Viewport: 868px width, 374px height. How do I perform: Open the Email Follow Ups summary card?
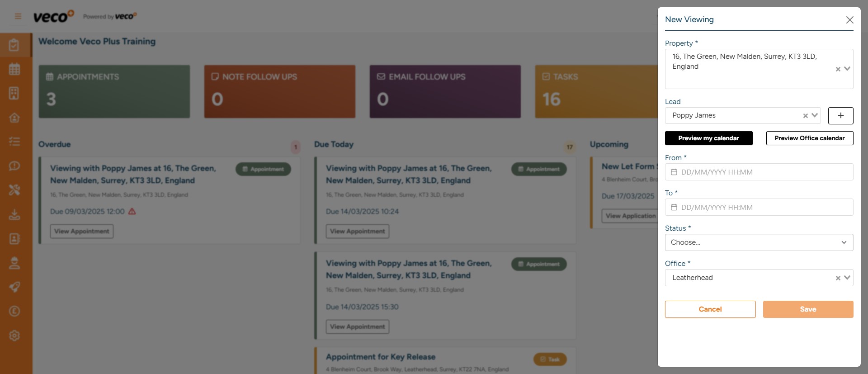445,91
